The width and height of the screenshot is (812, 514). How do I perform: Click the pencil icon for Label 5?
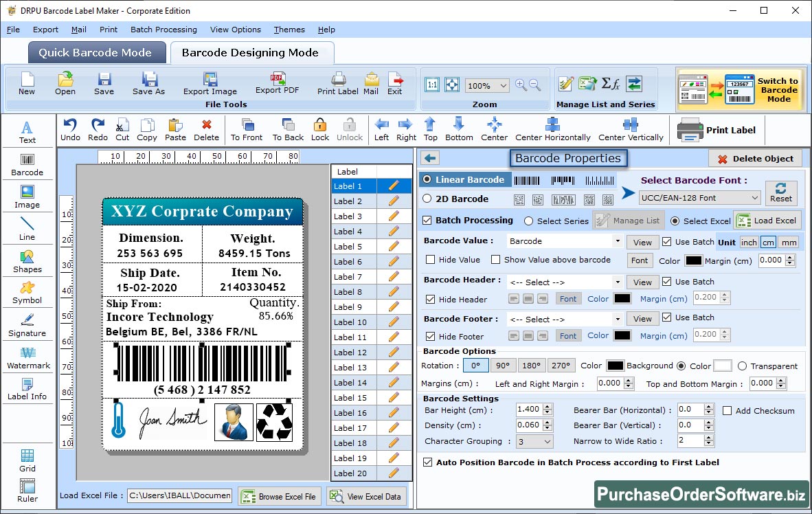pos(394,246)
